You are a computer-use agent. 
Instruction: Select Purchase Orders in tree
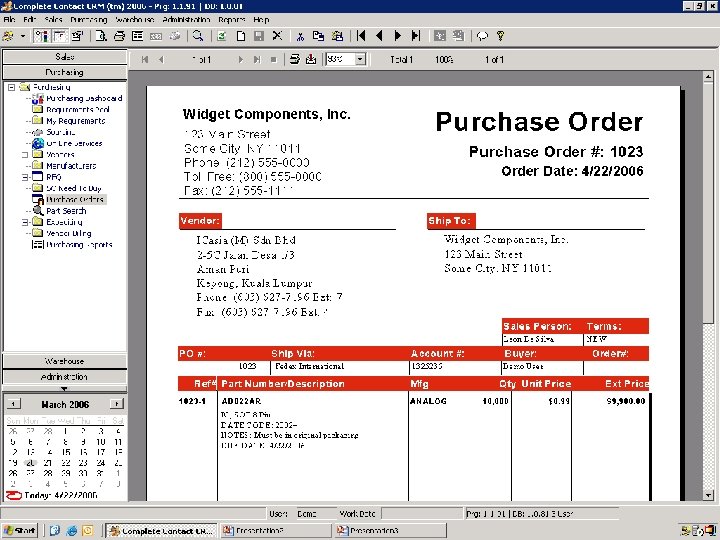click(75, 200)
